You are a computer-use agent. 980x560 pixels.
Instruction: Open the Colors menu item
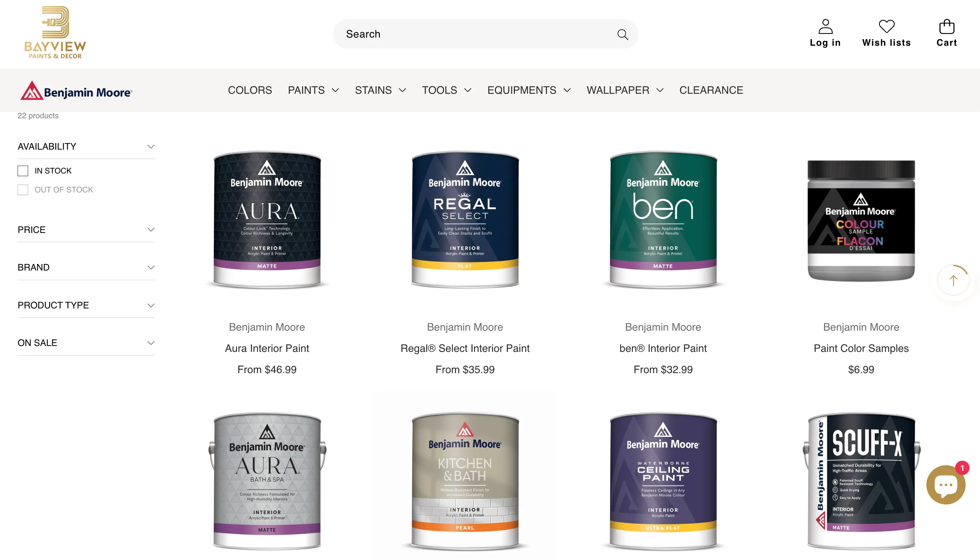(250, 90)
